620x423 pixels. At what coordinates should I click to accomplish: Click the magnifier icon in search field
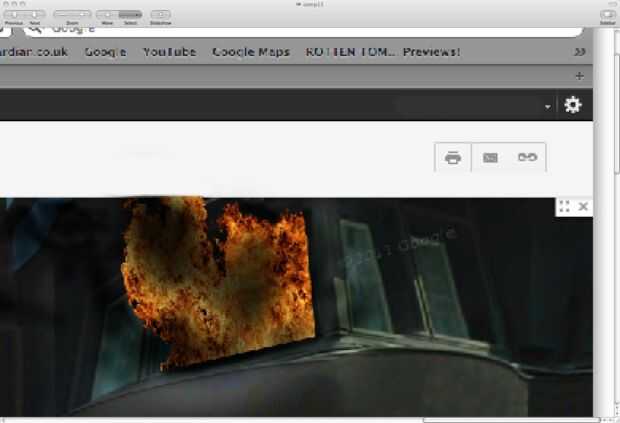coord(35,29)
